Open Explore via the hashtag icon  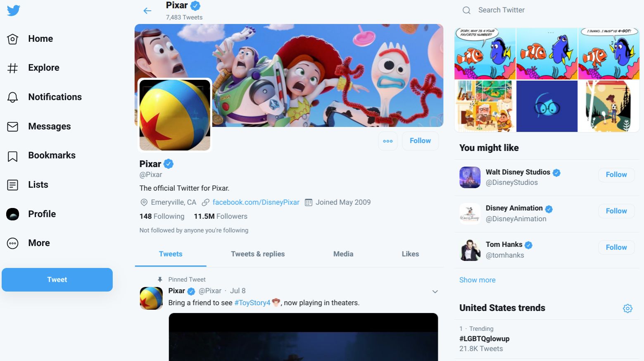(x=13, y=68)
